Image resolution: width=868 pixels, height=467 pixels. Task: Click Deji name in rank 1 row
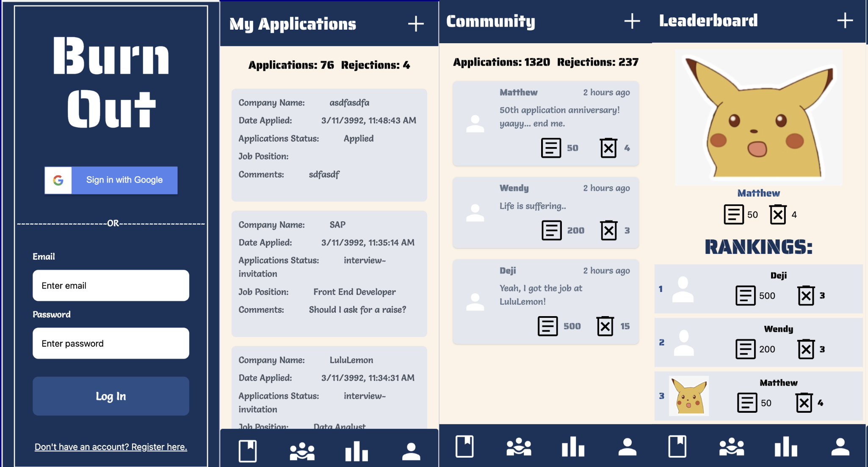(779, 275)
